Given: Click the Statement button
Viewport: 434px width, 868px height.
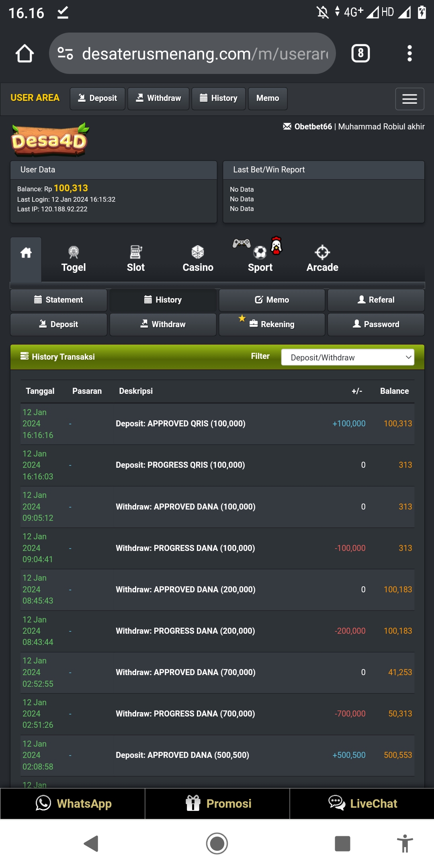Looking at the screenshot, I should coord(59,300).
